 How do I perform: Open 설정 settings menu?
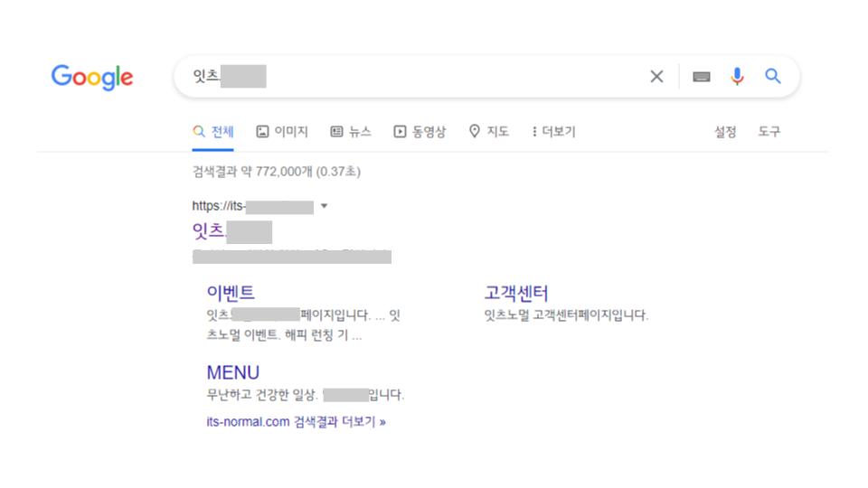click(x=724, y=132)
